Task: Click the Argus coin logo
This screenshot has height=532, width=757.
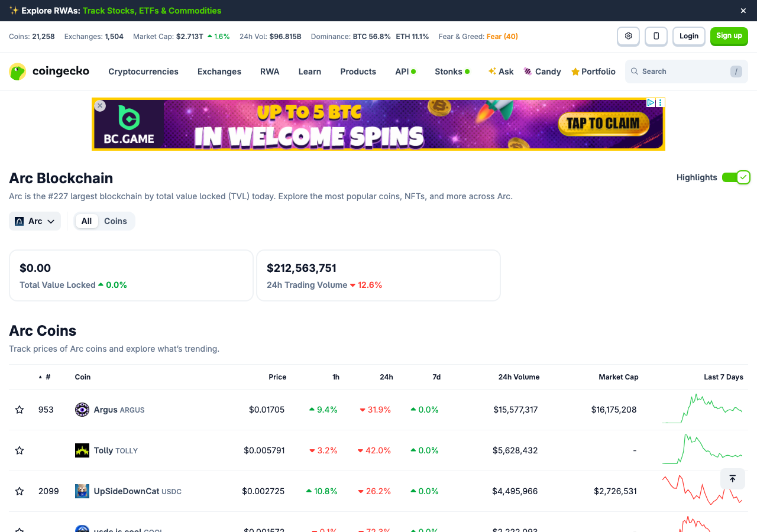Action: click(x=82, y=410)
